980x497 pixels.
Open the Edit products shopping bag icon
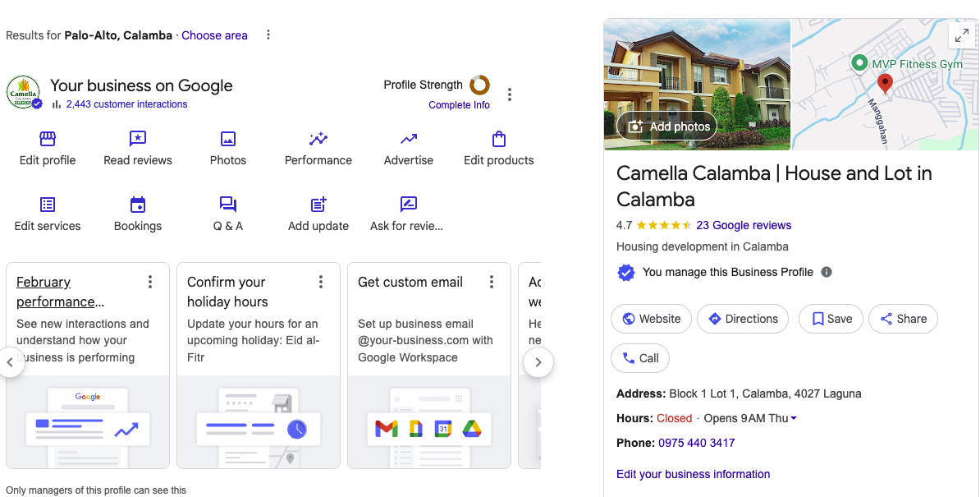tap(499, 139)
